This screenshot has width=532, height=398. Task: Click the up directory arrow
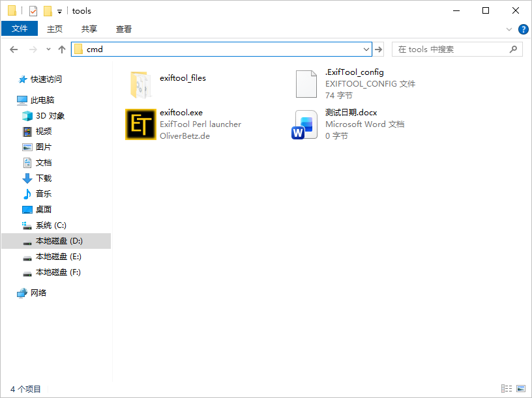(x=62, y=50)
